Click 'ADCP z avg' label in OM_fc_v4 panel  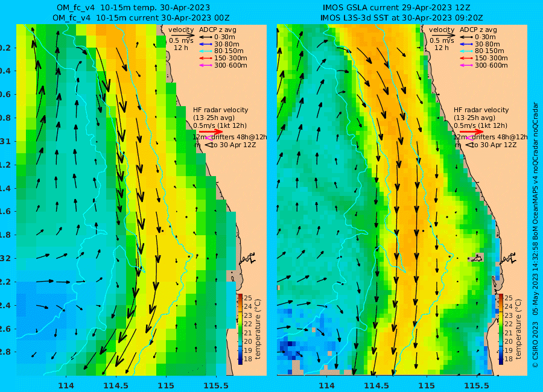tap(217, 30)
